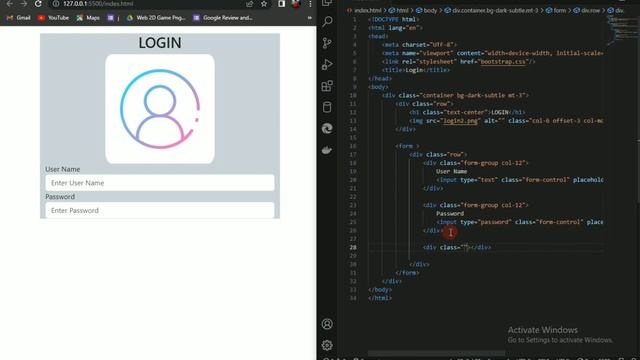
Task: Open Chrome's three-dot menu
Action: pos(310,4)
